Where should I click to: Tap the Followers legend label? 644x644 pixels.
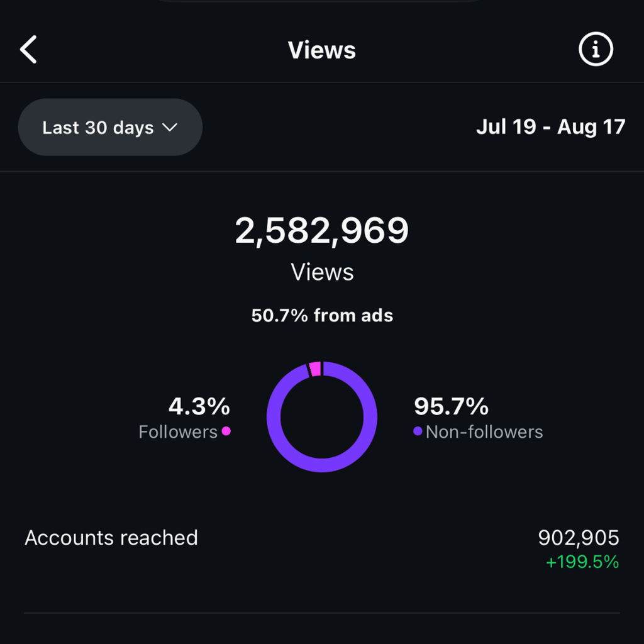click(x=177, y=432)
